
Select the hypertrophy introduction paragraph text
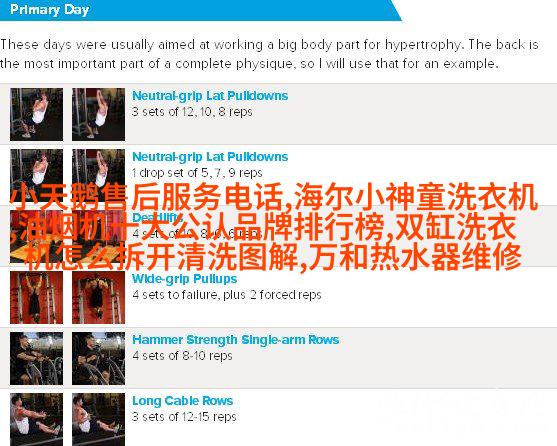(269, 54)
